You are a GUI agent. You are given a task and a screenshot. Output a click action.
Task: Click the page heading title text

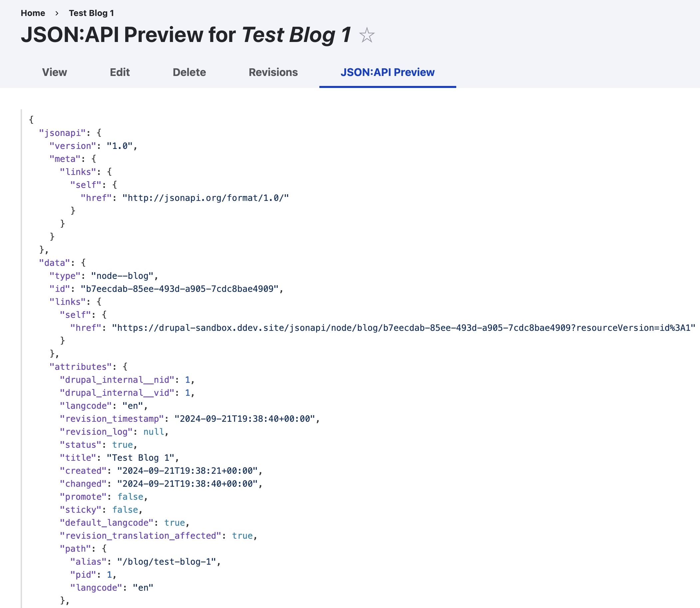coord(186,35)
